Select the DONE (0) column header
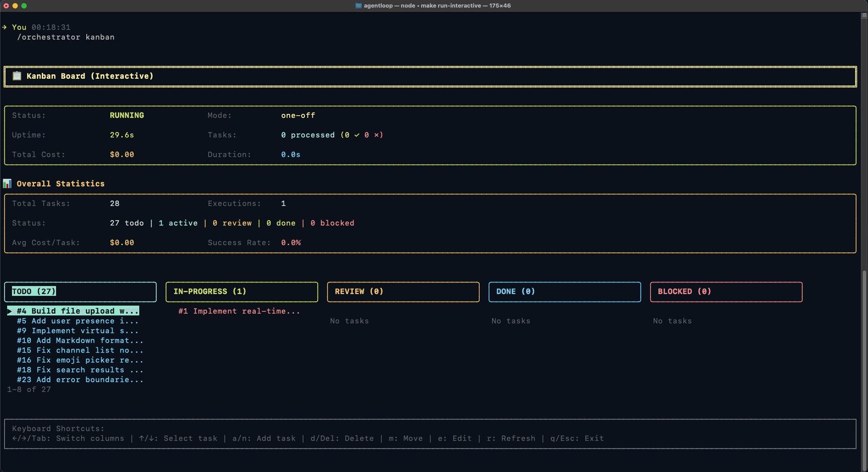Viewport: 868px width, 472px height. (x=515, y=291)
